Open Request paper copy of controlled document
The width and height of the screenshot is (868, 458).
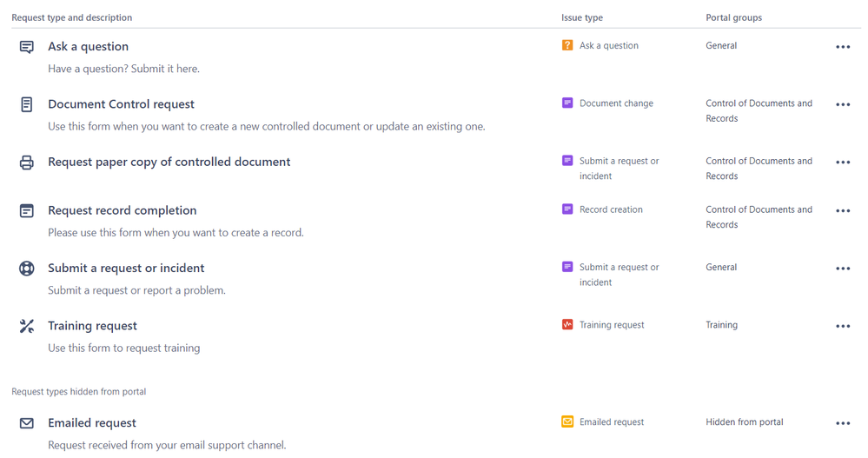pyautogui.click(x=169, y=162)
